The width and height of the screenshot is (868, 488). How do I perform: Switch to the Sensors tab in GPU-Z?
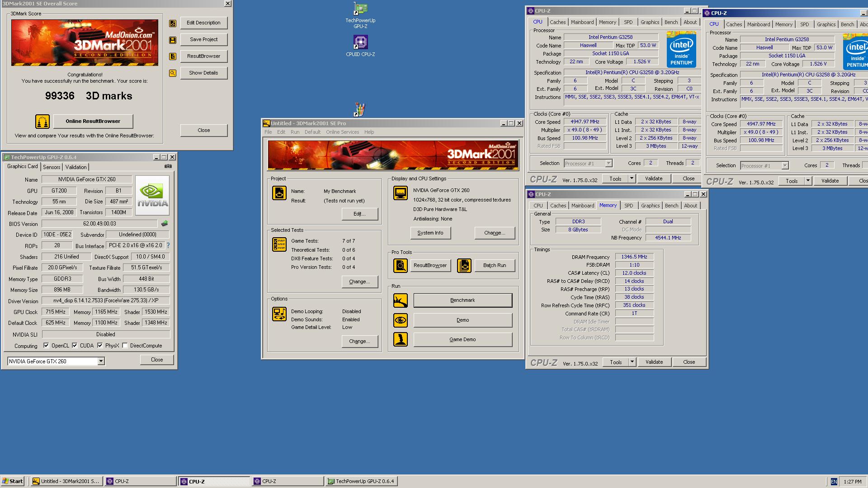click(52, 167)
